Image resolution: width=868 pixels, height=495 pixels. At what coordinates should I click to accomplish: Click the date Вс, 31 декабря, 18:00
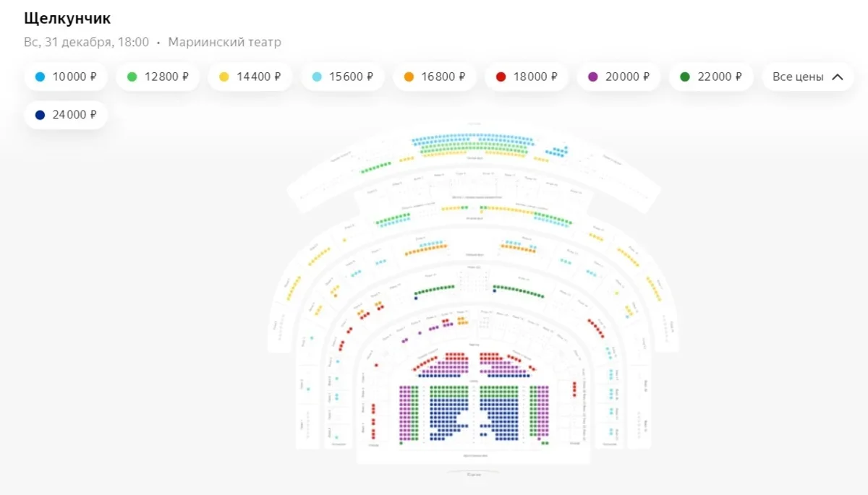86,42
